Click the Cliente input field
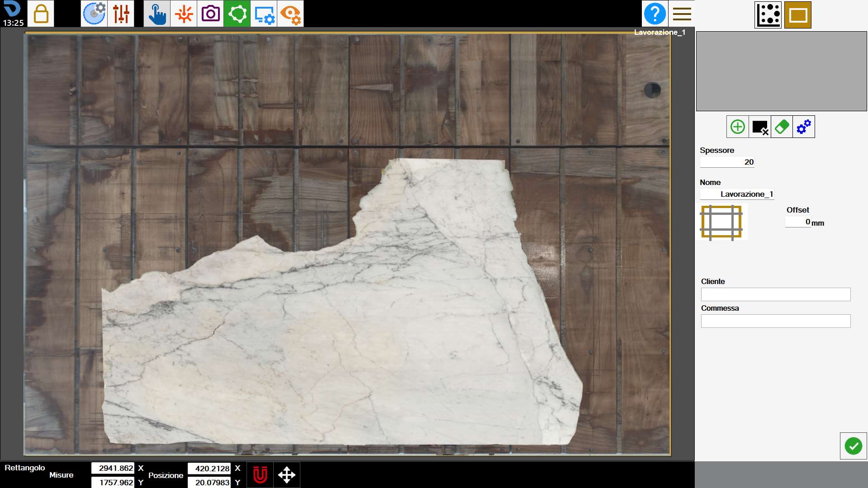868x488 pixels. click(x=776, y=294)
